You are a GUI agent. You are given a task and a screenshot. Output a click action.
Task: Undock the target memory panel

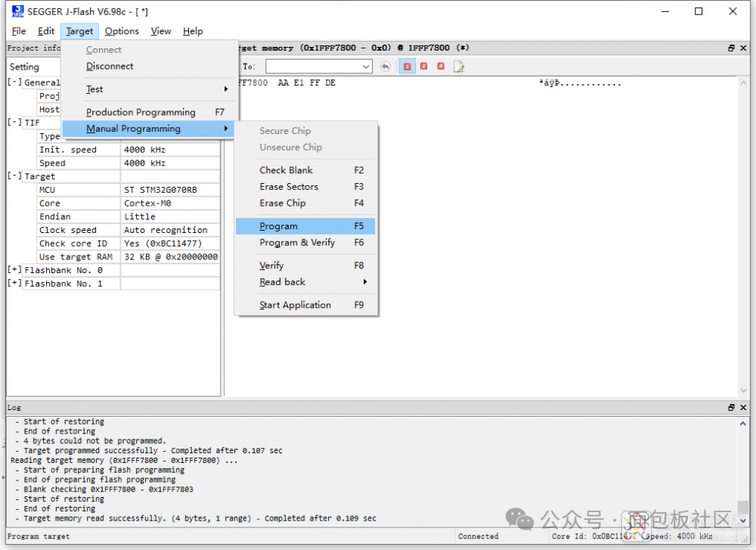click(731, 48)
